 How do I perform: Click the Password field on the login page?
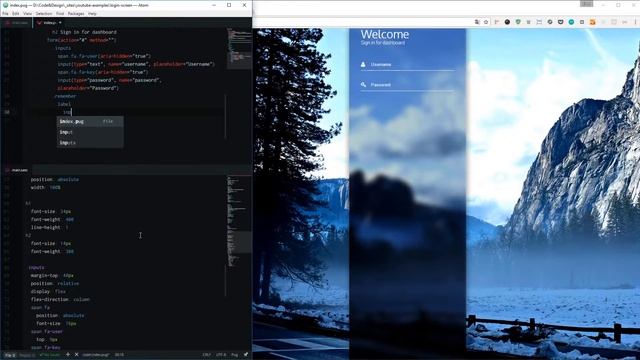coord(407,85)
